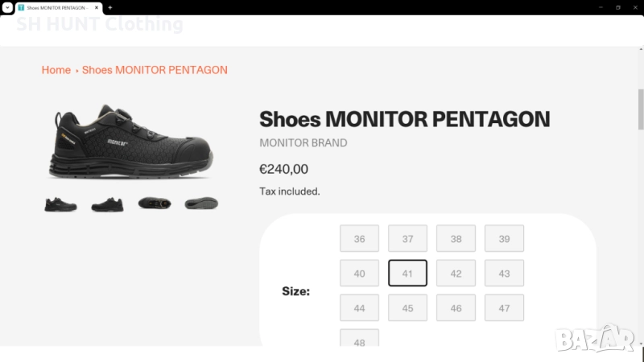Click the Shoes MONITOR PENTAGON breadcrumb link
The height and width of the screenshot is (362, 644).
(155, 70)
